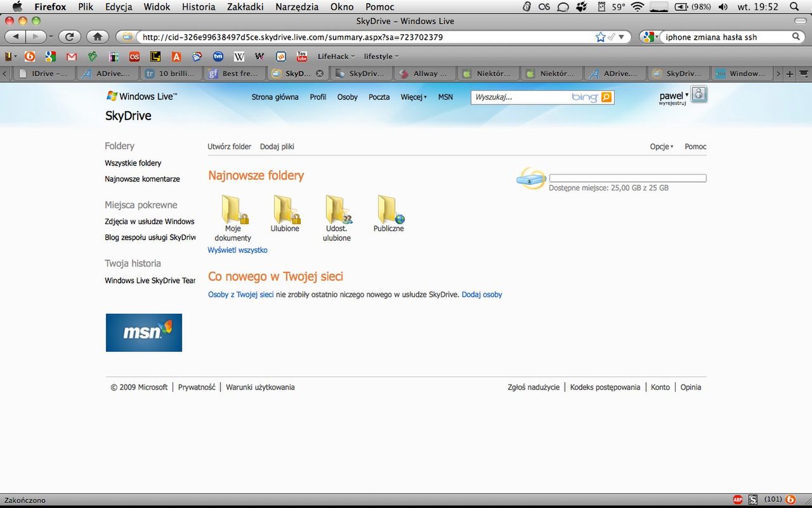812x508 pixels.
Task: Expand the Więcej menu
Action: click(414, 97)
